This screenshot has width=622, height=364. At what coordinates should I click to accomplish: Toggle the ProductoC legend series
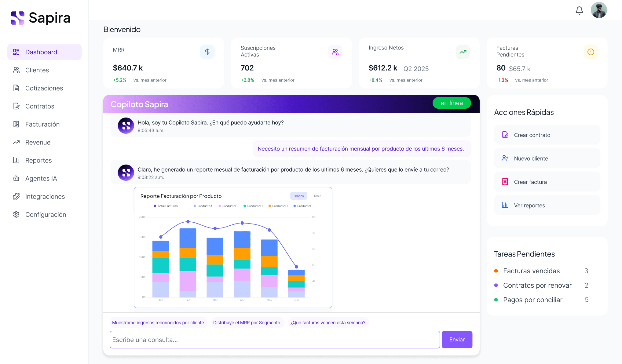[253, 206]
